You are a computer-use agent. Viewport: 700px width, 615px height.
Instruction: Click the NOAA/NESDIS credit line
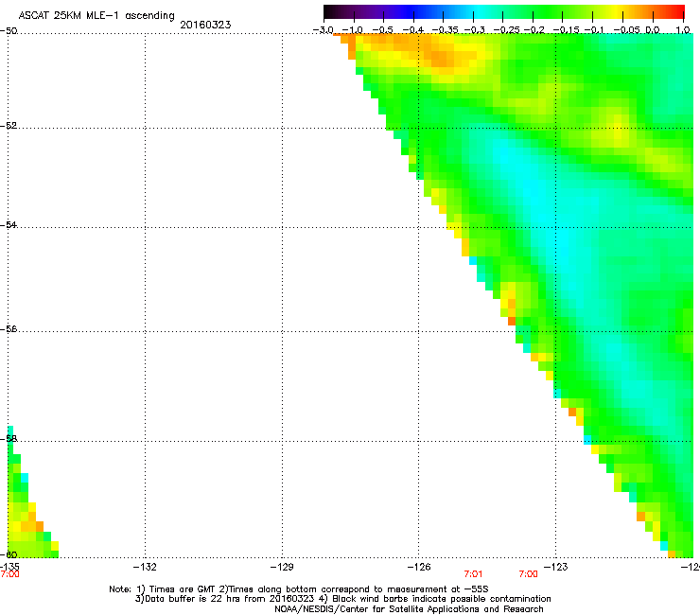point(409,609)
